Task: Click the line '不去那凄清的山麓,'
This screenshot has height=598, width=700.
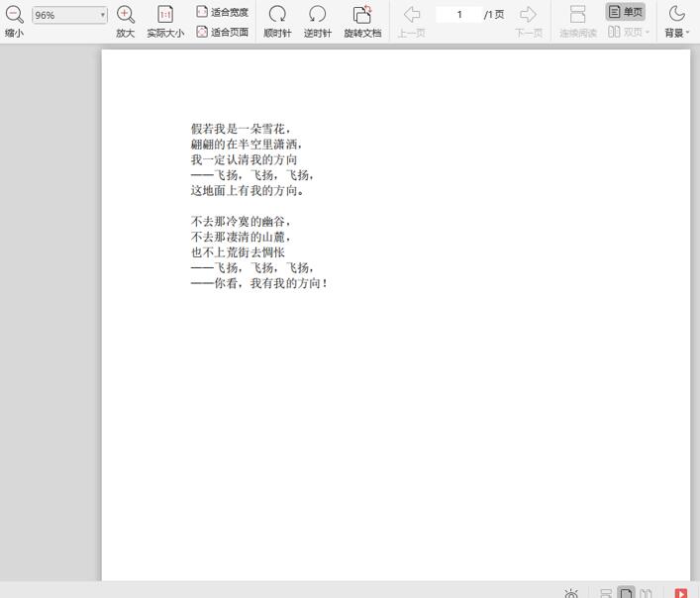Action: tap(241, 237)
